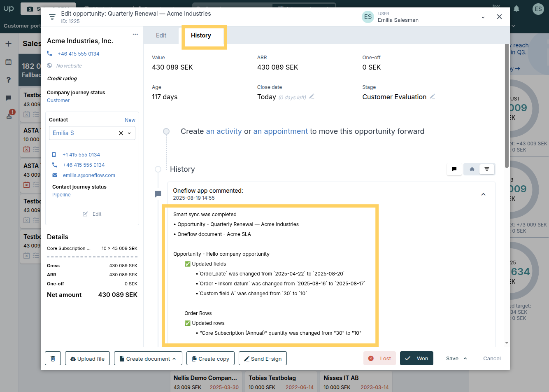Select the home filter icon in History
The height and width of the screenshot is (392, 549).
point(472,169)
